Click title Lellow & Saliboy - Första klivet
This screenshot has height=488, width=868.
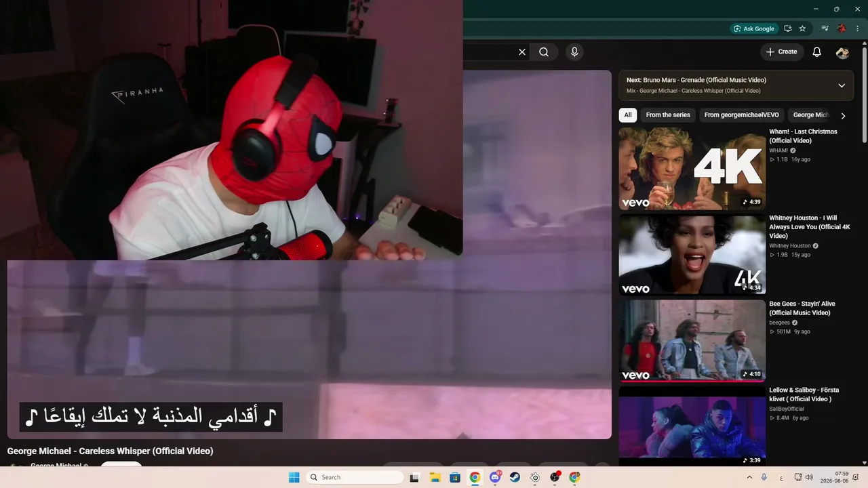pos(804,394)
